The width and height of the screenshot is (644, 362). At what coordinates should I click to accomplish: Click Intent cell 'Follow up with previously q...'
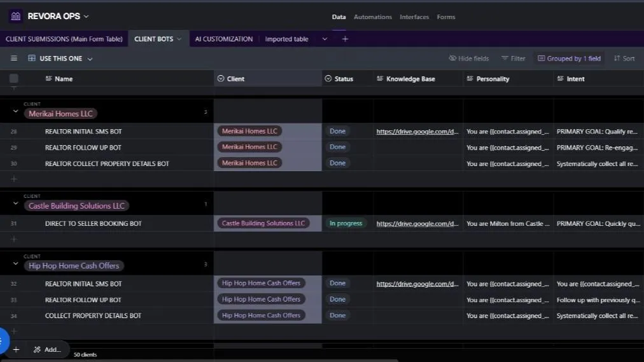598,300
